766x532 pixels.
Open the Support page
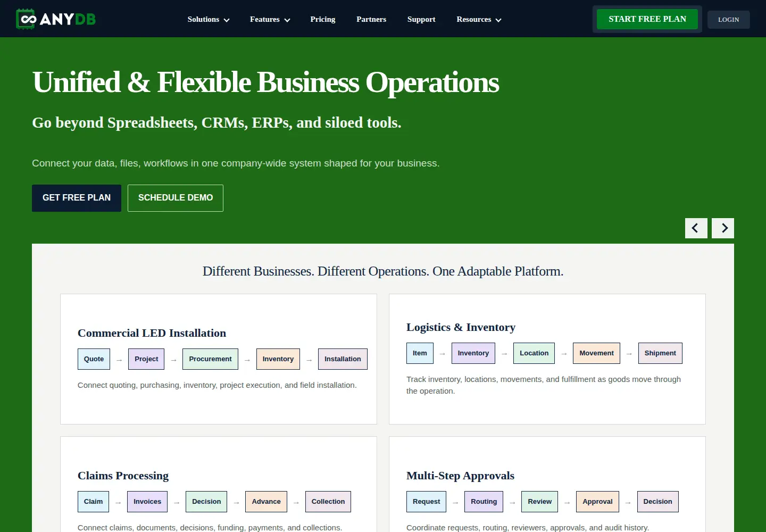pos(421,19)
